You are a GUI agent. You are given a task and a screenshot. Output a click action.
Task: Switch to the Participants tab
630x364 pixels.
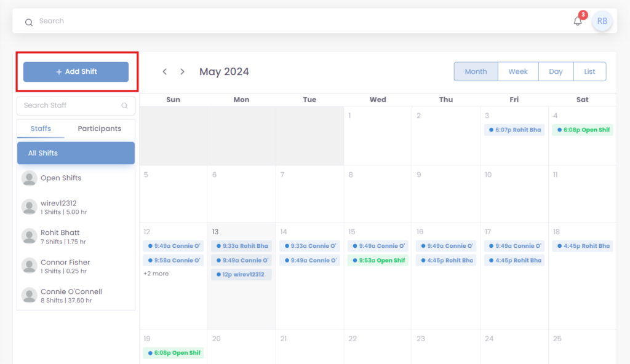(x=99, y=129)
